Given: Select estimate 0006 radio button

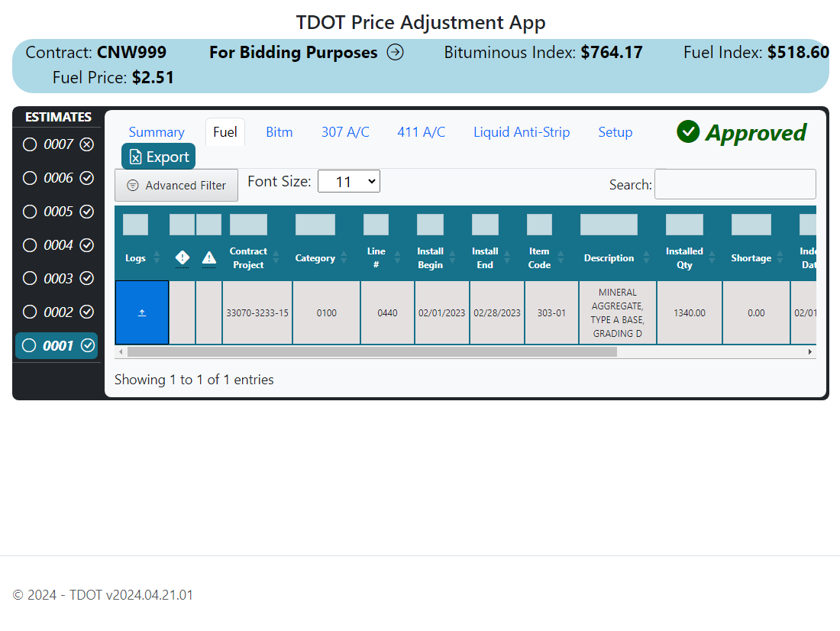Looking at the screenshot, I should click(30, 178).
